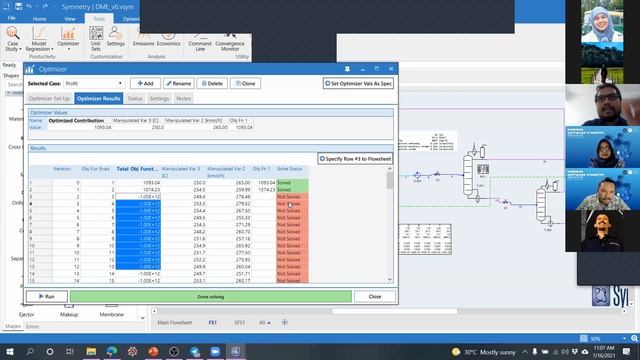Switch to the Home ribbon tab
The image size is (640, 360).
(x=39, y=19)
